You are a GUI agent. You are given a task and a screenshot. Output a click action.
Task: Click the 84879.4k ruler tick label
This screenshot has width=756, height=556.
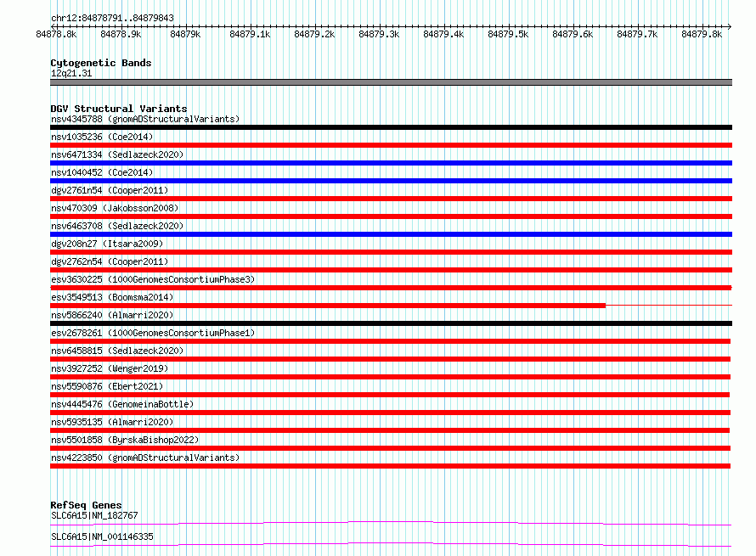coord(443,34)
